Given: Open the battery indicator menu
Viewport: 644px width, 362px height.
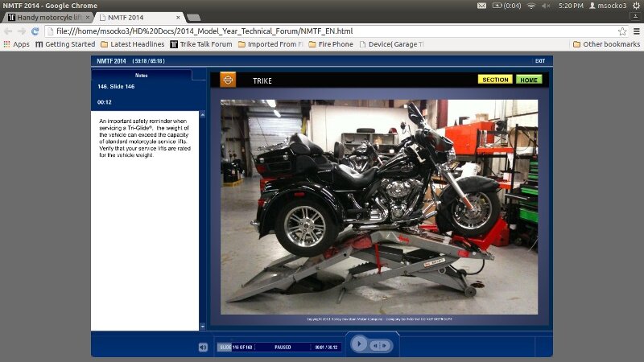Looking at the screenshot, I should (x=506, y=6).
